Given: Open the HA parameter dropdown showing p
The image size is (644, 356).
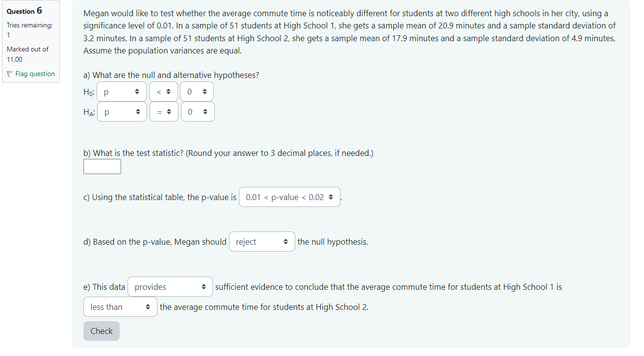Looking at the screenshot, I should 122,112.
